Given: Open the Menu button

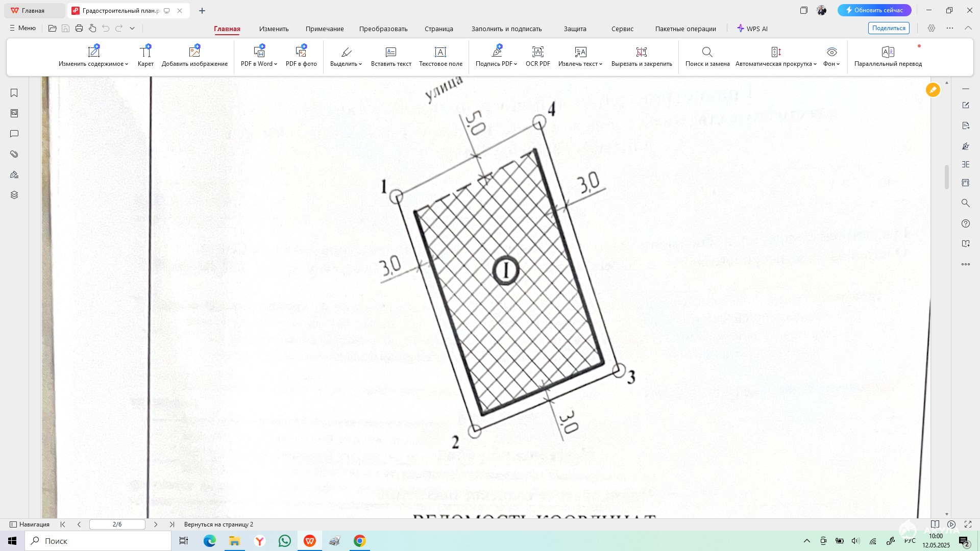Looking at the screenshot, I should coord(22,28).
